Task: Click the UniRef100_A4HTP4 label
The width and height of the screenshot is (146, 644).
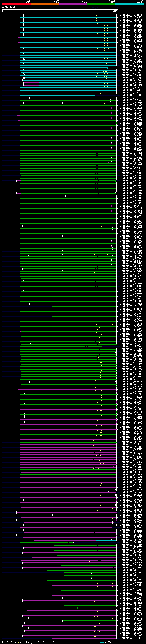Action: coord(131,294)
